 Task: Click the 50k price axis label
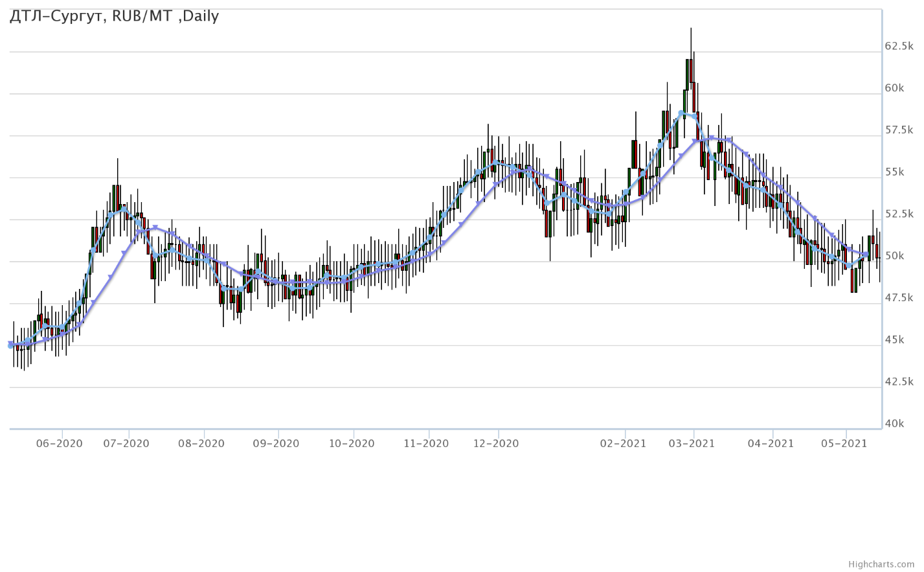tap(894, 257)
